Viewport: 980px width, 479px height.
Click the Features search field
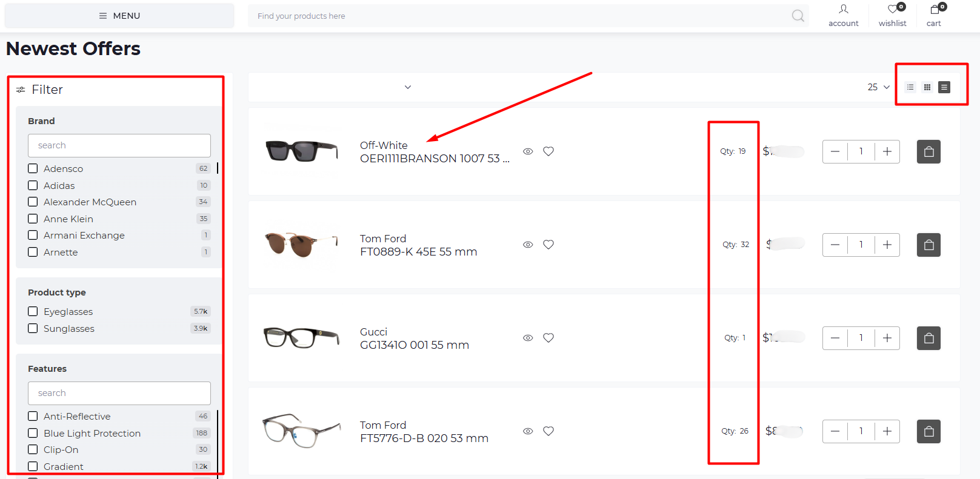[x=119, y=393]
